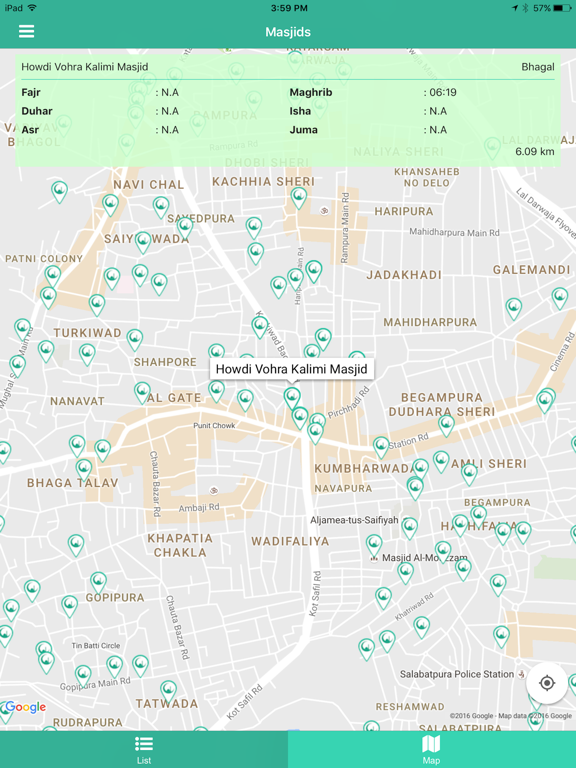Select the masjid pin under the callout bubble
This screenshot has height=768, width=576.
[292, 398]
